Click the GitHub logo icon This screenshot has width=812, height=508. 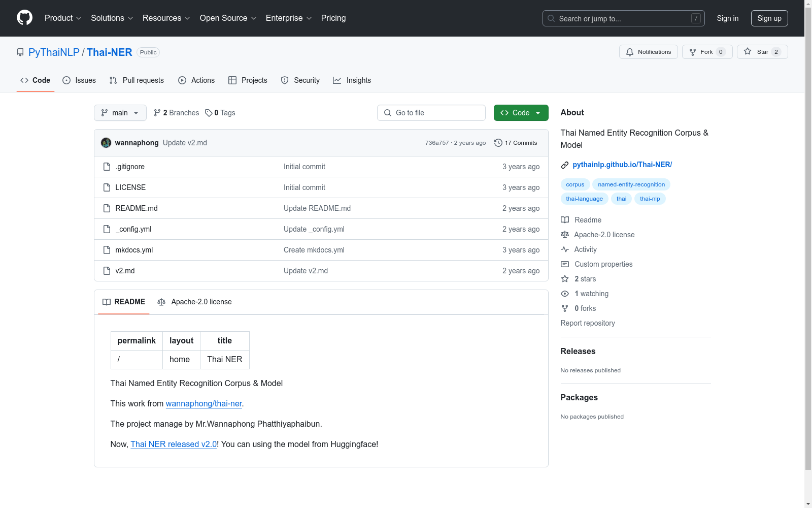(x=24, y=18)
